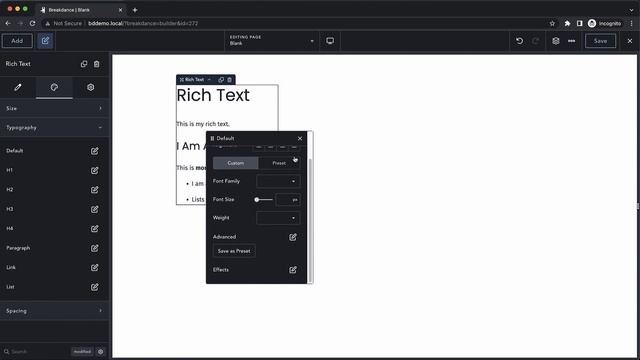Select the Breakdance Blank browser tab
The image size is (640, 360).
coord(82,10)
